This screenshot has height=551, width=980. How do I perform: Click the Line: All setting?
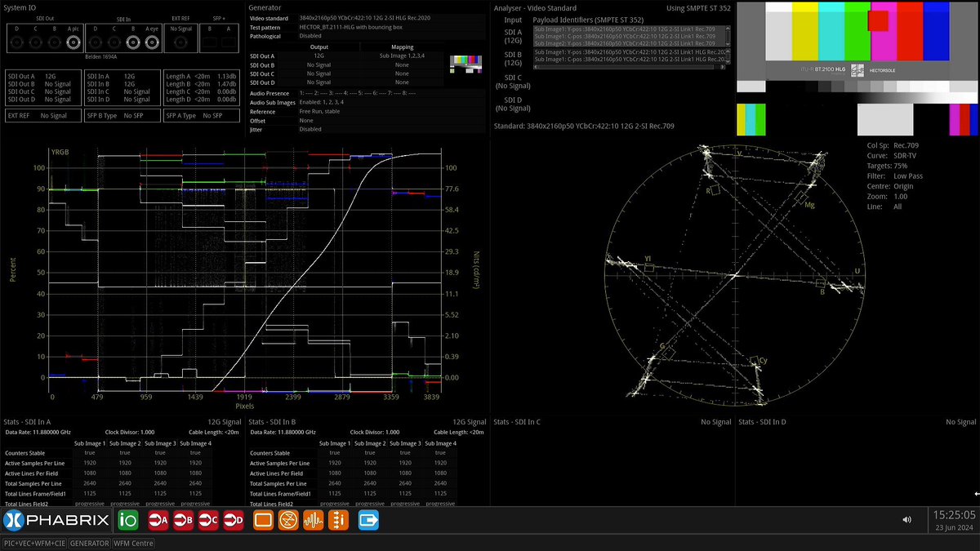click(884, 207)
